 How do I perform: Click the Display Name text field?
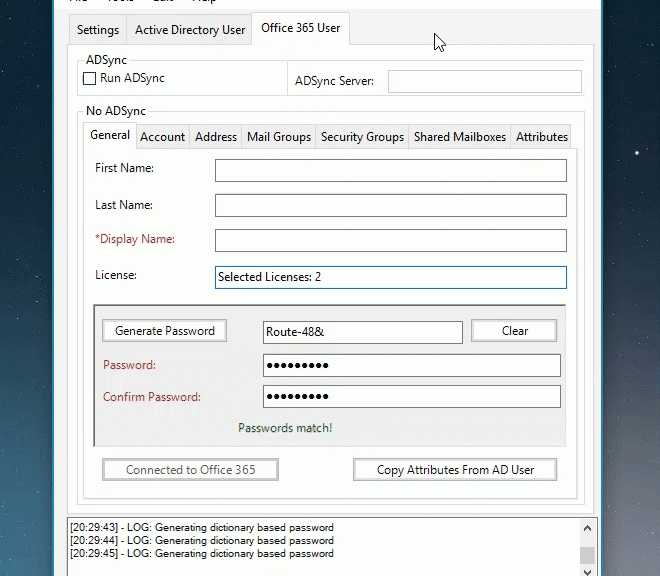(391, 240)
